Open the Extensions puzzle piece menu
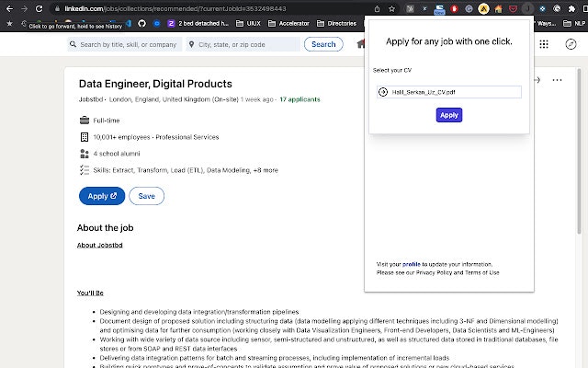The width and height of the screenshot is (588, 368). [x=571, y=8]
